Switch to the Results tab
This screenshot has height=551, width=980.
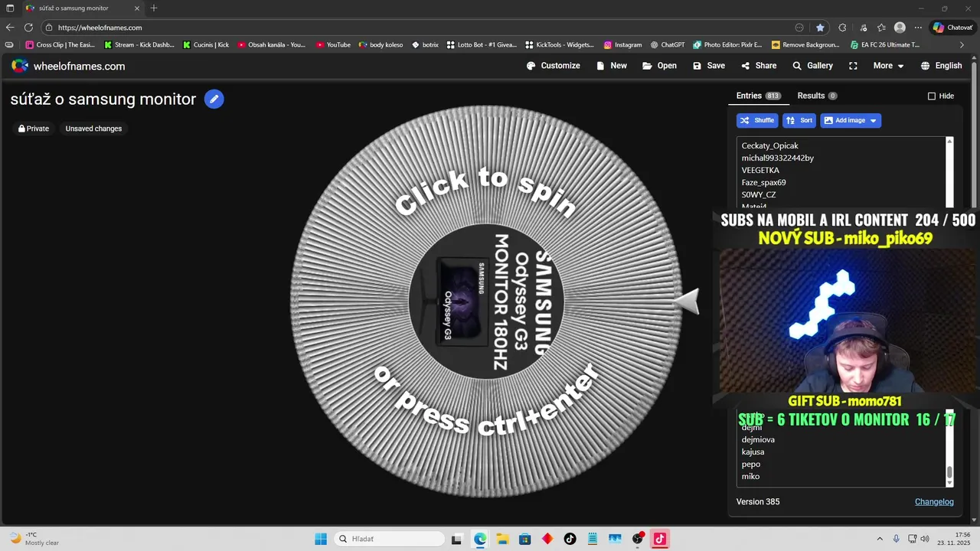[817, 96]
